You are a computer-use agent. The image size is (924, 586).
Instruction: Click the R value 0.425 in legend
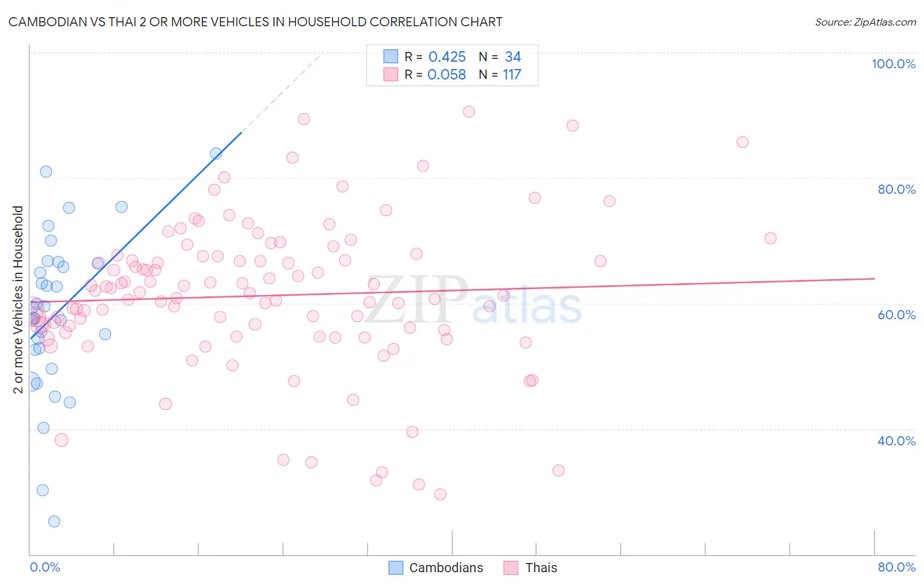(447, 56)
